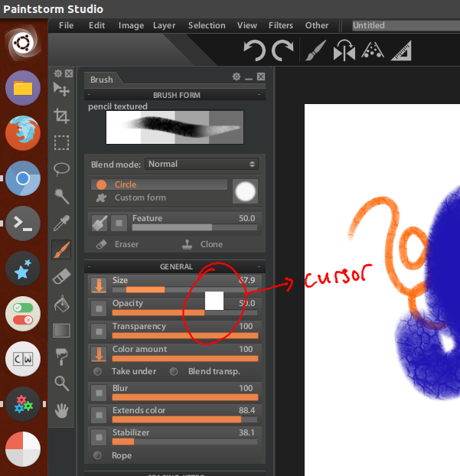460x476 pixels.
Task: Open the Image menu
Action: pyautogui.click(x=131, y=25)
